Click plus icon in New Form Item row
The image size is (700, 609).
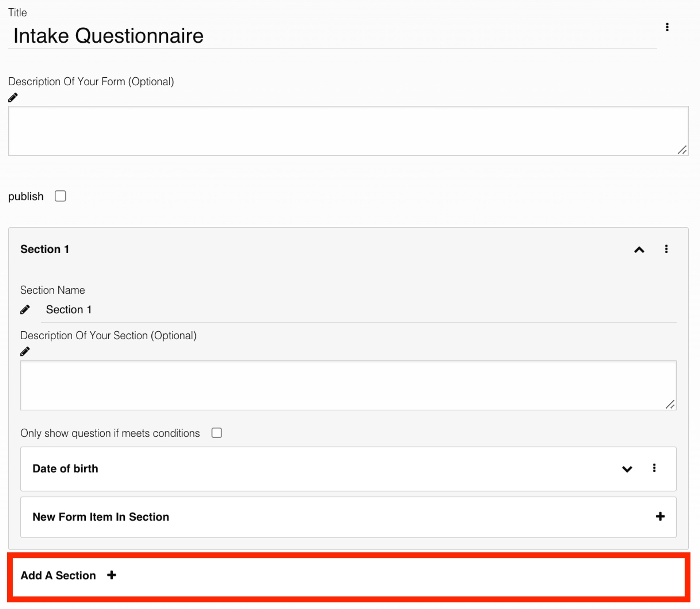tap(660, 516)
